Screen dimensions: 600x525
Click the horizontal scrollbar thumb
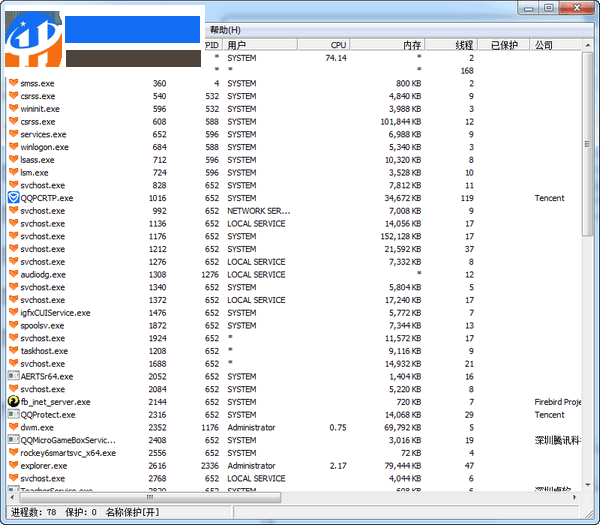150,497
